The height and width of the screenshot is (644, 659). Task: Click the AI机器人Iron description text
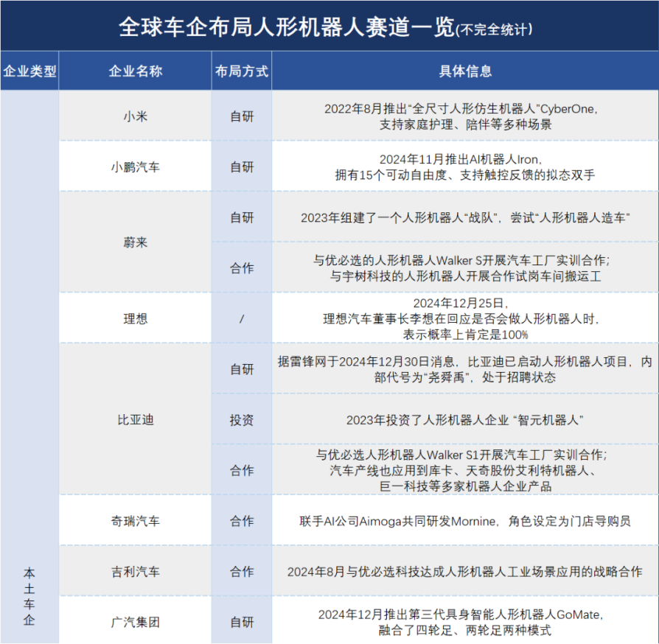465,167
